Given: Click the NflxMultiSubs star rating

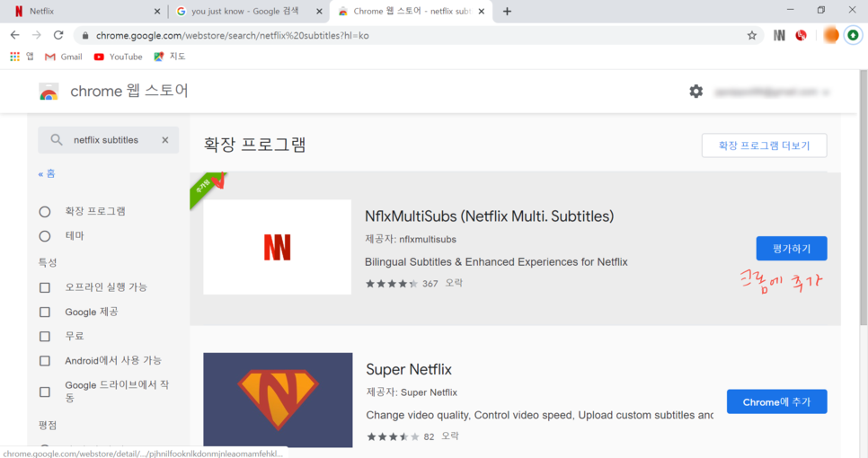Looking at the screenshot, I should point(392,284).
